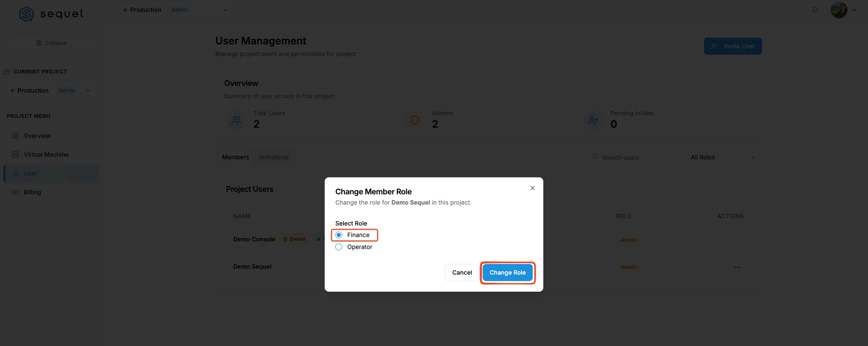Click the Overview grid icon in sidebar
This screenshot has height=346, width=868.
15,136
